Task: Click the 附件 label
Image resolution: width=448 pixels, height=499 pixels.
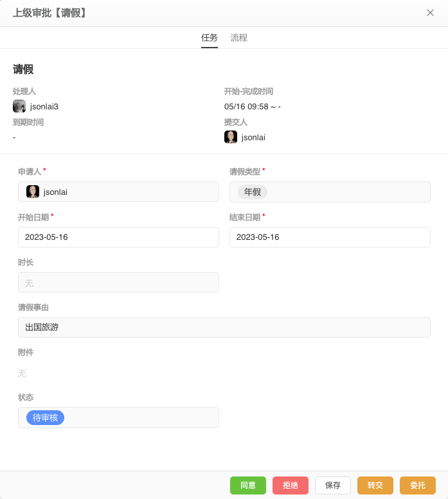Action: click(26, 352)
